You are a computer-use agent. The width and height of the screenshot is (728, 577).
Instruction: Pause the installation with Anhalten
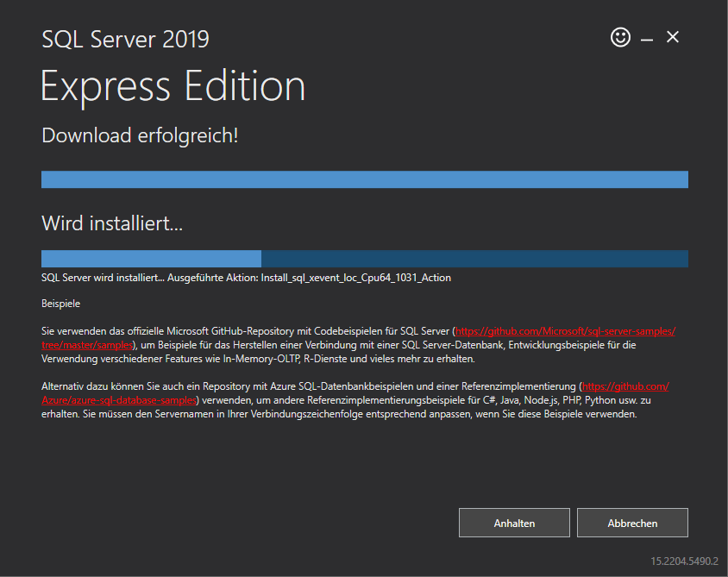[514, 523]
